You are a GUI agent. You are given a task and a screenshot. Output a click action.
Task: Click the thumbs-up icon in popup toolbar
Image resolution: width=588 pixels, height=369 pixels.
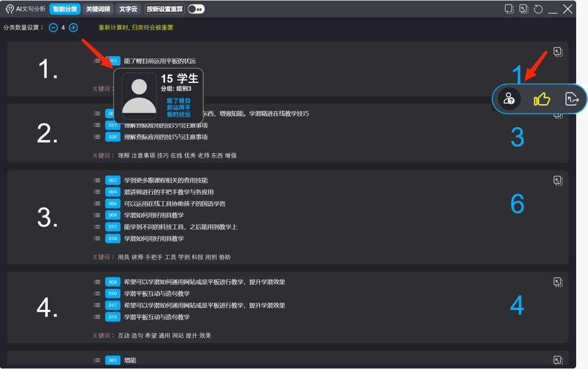tap(541, 99)
